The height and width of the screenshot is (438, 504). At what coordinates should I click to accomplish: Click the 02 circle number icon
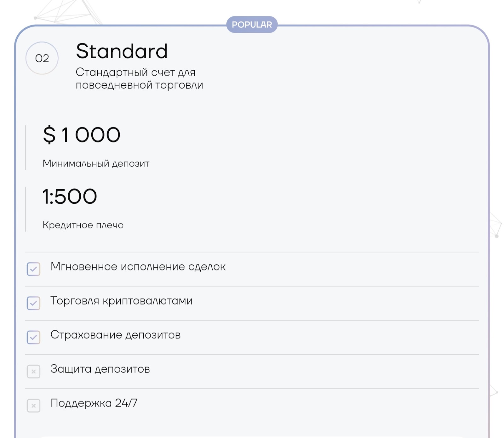(42, 58)
